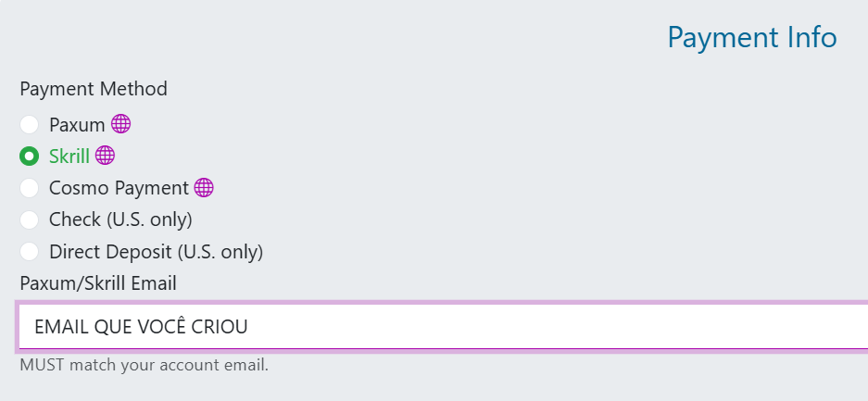Screen dimensions: 868x401
Task: Pick the Direct Deposit radio button
Action: coord(30,251)
